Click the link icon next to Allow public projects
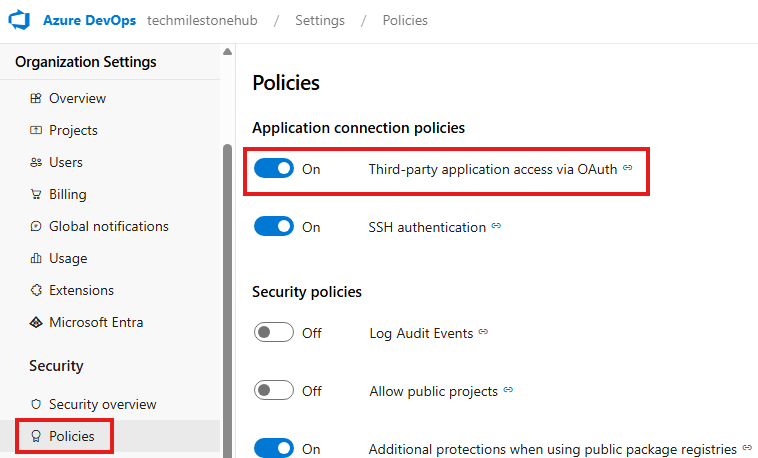This screenshot has width=758, height=458. pyautogui.click(x=508, y=389)
